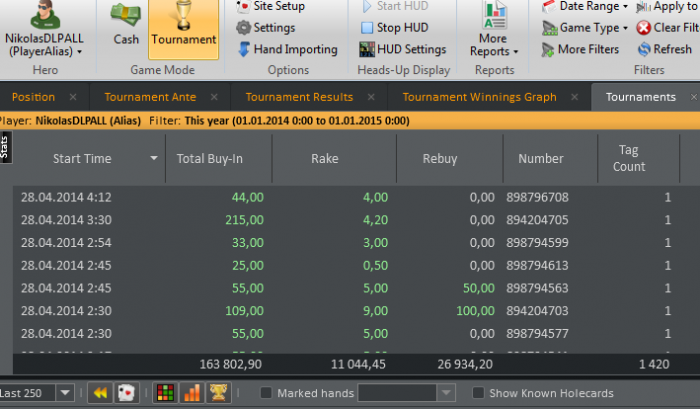Switch to Cash game mode

pos(126,24)
